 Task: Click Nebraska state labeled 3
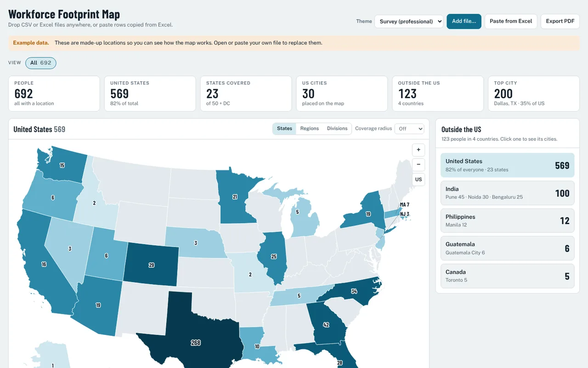[196, 243]
